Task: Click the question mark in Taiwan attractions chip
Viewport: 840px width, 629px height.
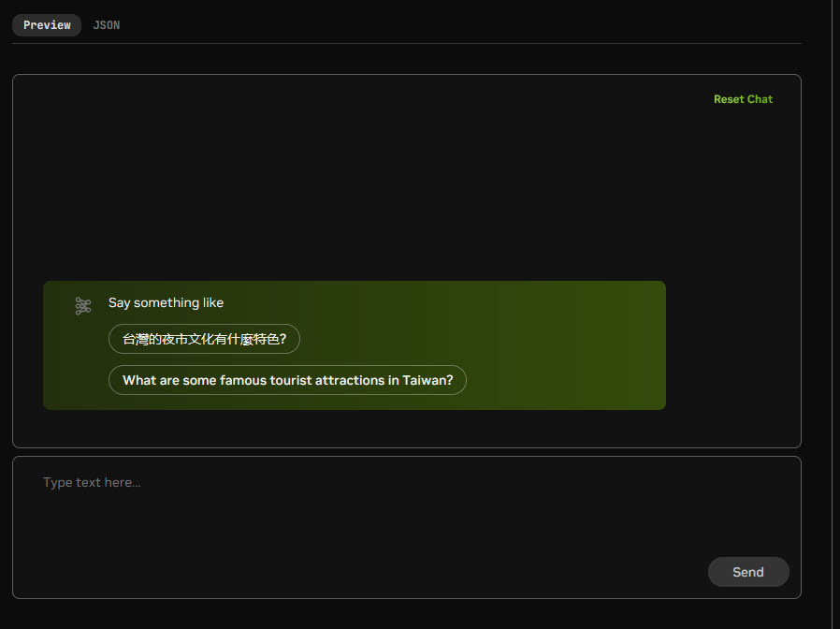Action: pos(450,380)
